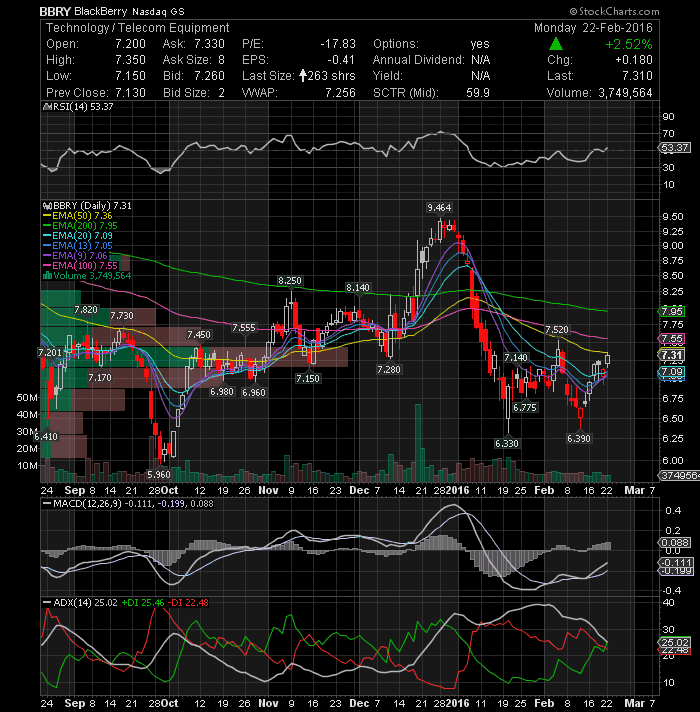This screenshot has height=712, width=700.
Task: Click the EMA(100) 7.55 legend entry
Action: (80, 266)
